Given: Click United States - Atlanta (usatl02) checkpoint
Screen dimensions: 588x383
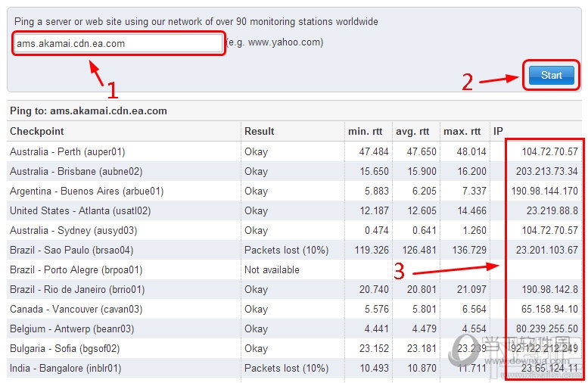Looking at the screenshot, I should [x=80, y=211].
